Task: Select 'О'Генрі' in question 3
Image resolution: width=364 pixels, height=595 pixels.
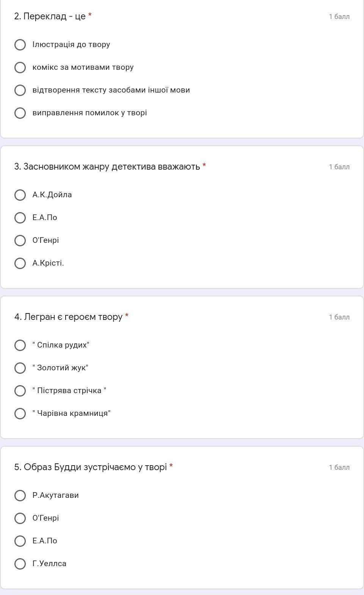Action: [x=20, y=241]
